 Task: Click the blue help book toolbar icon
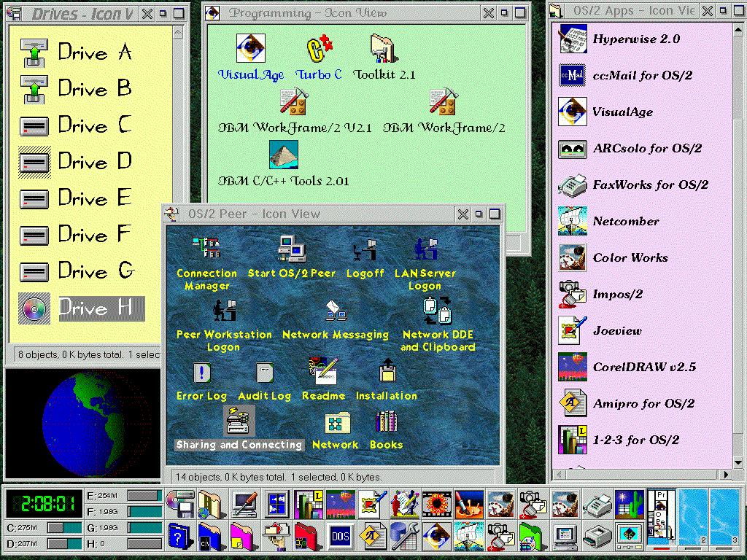pos(180,537)
